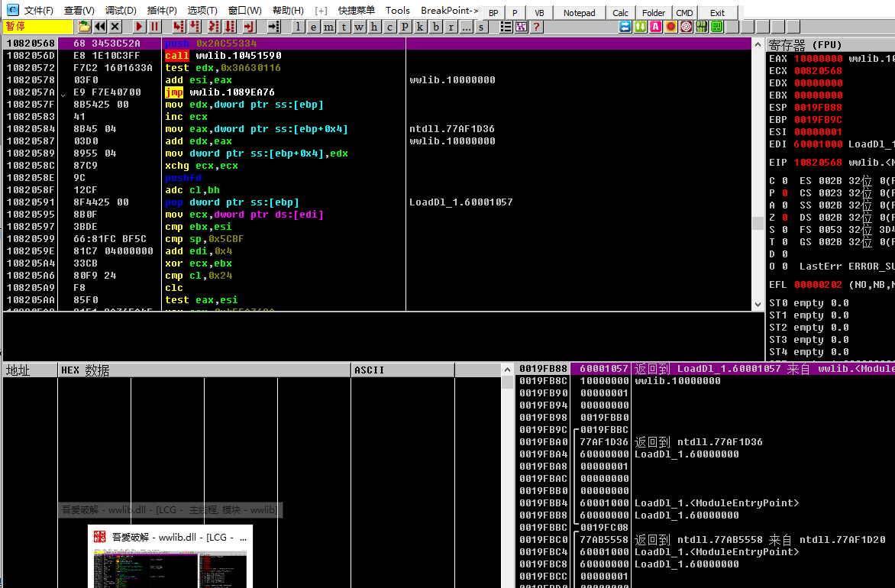The image size is (895, 588).
Task: Click the orange record-circle plugin icon
Action: (x=671, y=26)
